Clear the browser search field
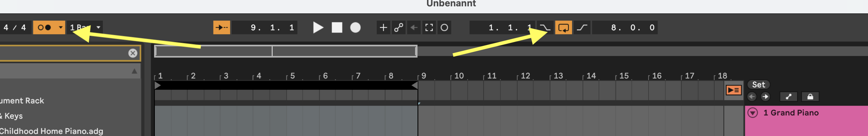The height and width of the screenshot is (136, 868). click(133, 53)
